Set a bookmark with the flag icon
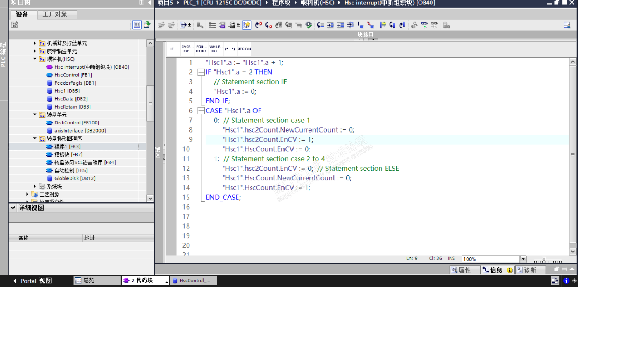644x337 pixels. pos(382,25)
